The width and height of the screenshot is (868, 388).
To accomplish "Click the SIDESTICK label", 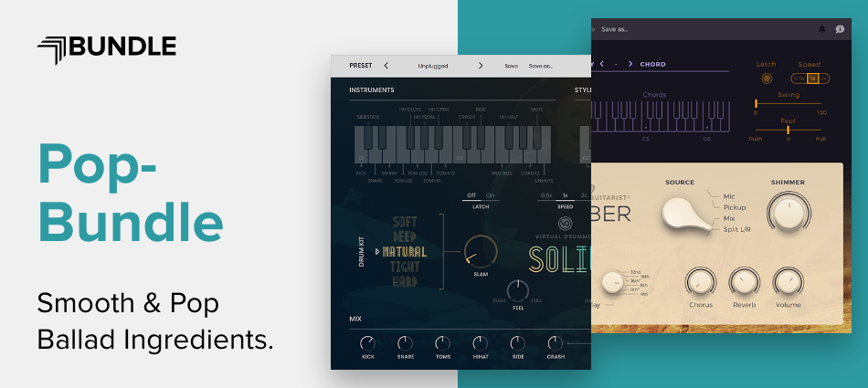I will point(367,118).
